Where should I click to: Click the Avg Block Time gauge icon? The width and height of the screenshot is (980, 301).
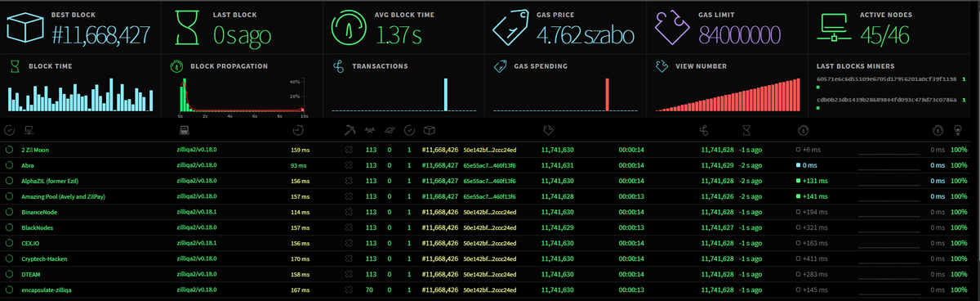349,28
